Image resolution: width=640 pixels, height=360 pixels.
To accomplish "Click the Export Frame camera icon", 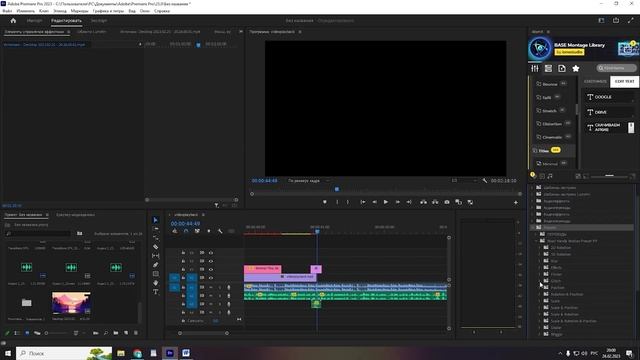I will coord(447,202).
